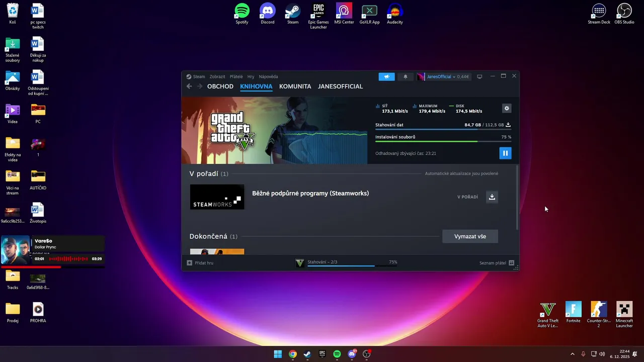Go forward with the Steam forward arrow
This screenshot has width=644, height=362.
tap(200, 86)
